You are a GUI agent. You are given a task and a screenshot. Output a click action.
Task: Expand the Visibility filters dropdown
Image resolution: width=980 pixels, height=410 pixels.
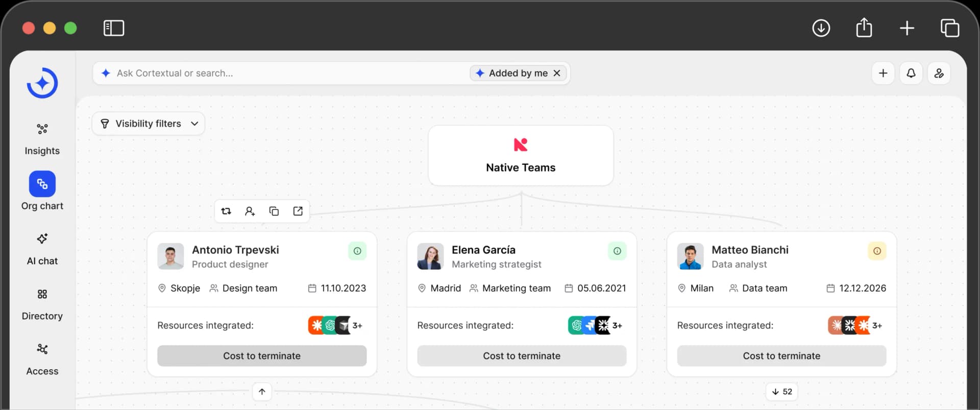[149, 124]
